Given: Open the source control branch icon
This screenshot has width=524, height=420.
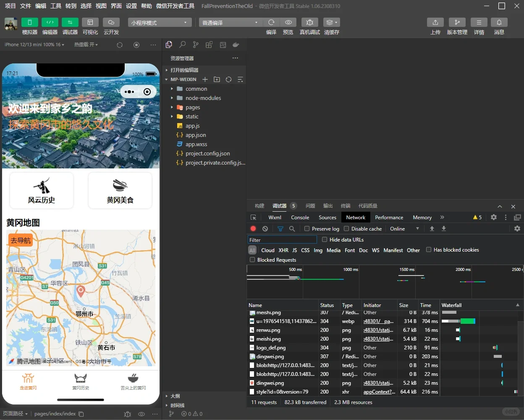Looking at the screenshot, I should tap(196, 45).
